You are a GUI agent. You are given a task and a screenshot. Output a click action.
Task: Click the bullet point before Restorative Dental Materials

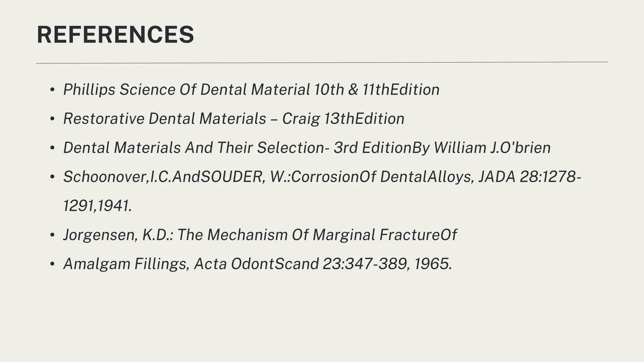tap(52, 119)
